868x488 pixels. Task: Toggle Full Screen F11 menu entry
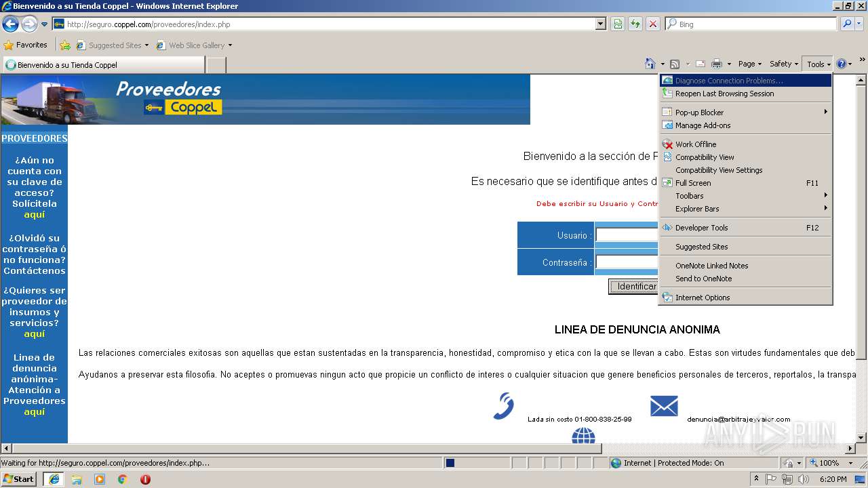click(746, 183)
